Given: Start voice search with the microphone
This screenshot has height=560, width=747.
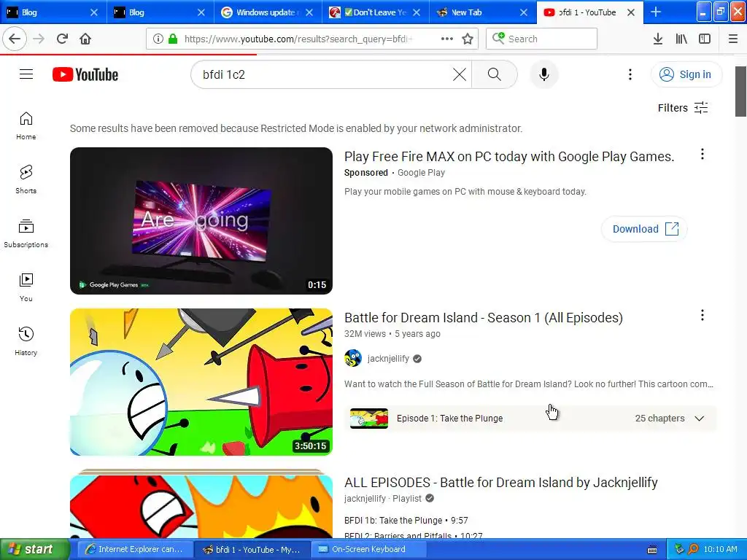Looking at the screenshot, I should pyautogui.click(x=544, y=74).
